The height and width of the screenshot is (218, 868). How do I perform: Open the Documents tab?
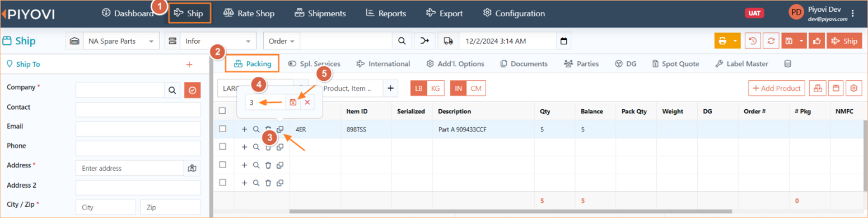[524, 64]
